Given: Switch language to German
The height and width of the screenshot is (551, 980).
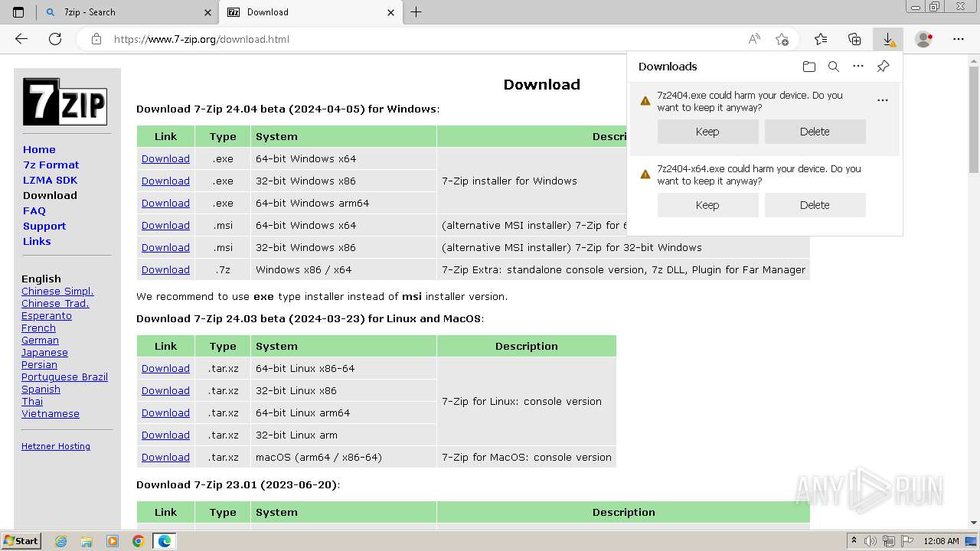Looking at the screenshot, I should [40, 341].
